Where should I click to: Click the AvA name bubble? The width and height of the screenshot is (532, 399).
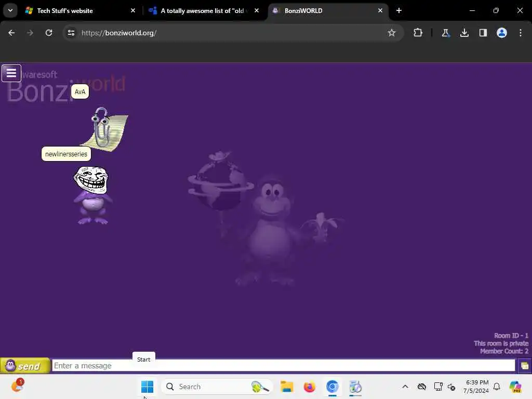(79, 91)
